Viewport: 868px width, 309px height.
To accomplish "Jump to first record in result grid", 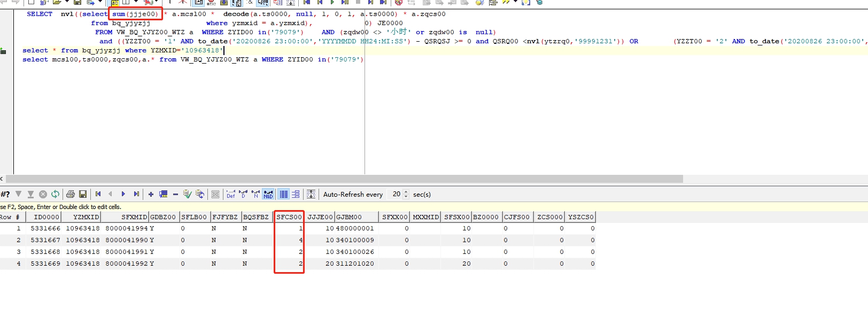I will [98, 194].
